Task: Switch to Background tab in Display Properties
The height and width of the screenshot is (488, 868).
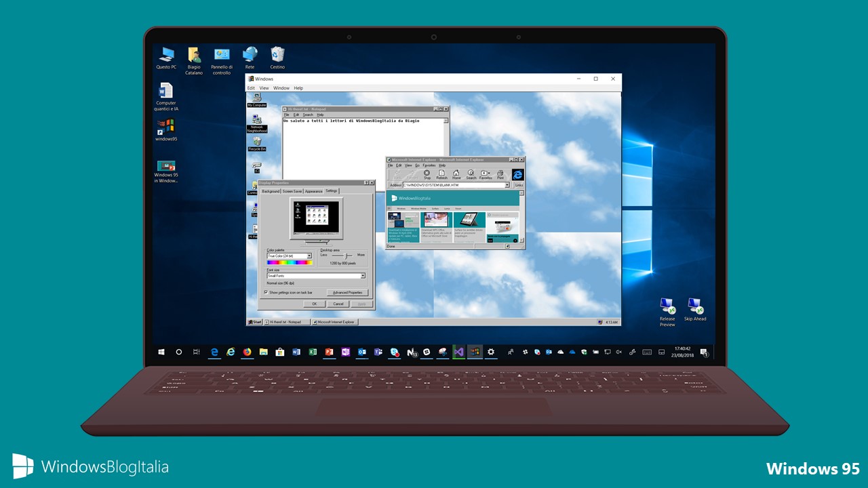Action: [271, 191]
